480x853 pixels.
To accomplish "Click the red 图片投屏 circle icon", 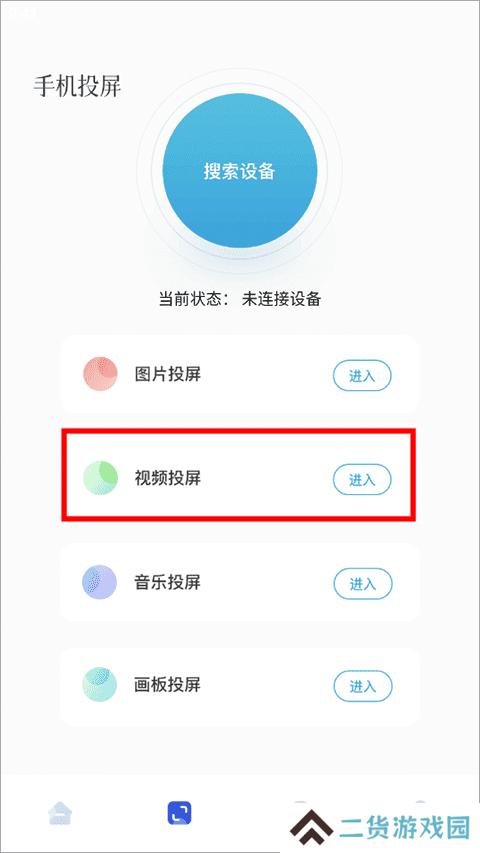I will click(101, 374).
